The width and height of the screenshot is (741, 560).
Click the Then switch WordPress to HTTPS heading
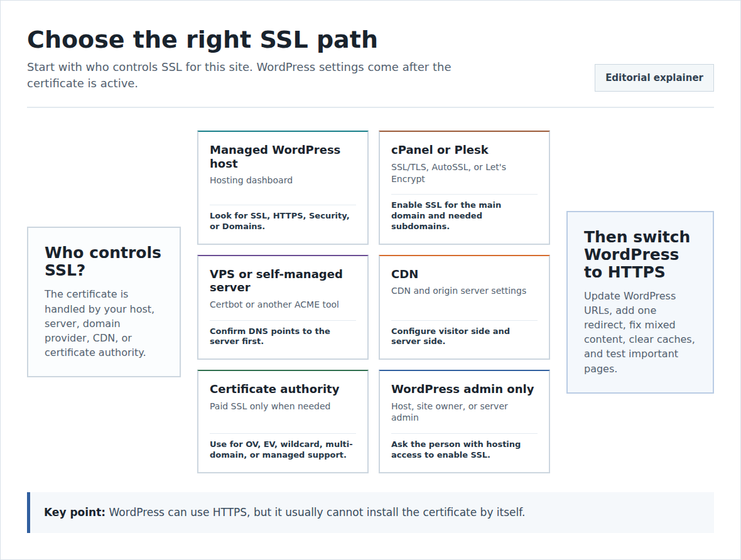(637, 254)
